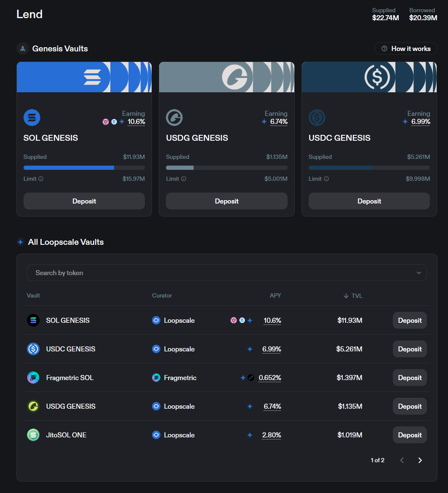
Task: Click the sparkle icon in USDG GENESIS table row
Action: pos(250,406)
